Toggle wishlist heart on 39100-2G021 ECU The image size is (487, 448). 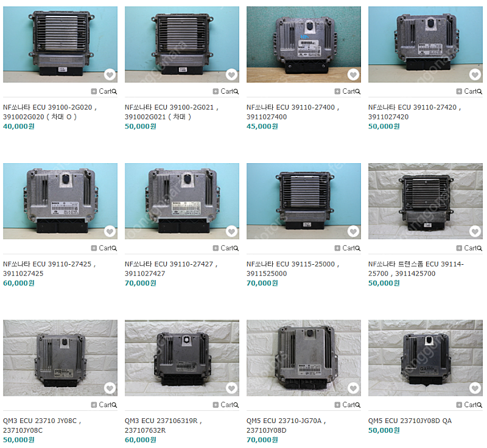231,74
